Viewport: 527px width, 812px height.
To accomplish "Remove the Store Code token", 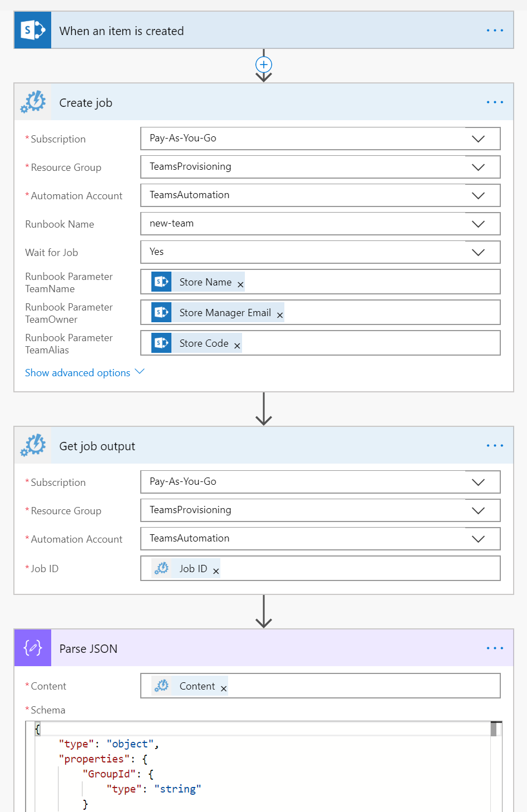I will click(x=237, y=346).
